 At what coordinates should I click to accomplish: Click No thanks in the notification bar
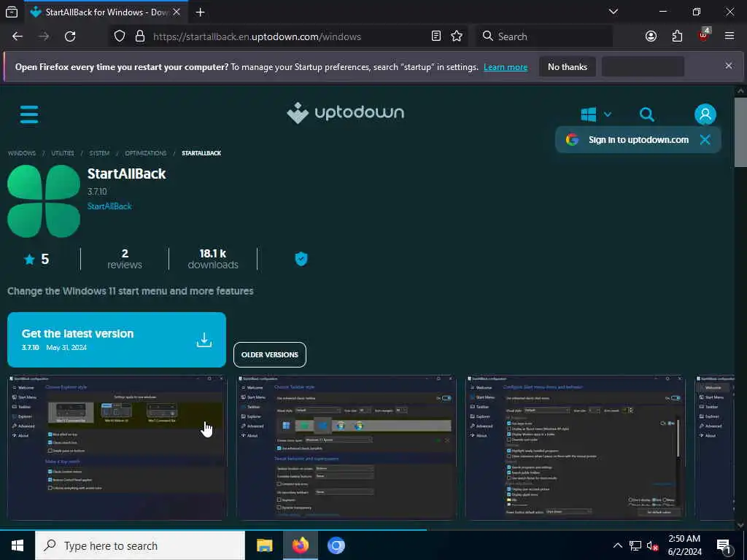point(568,66)
